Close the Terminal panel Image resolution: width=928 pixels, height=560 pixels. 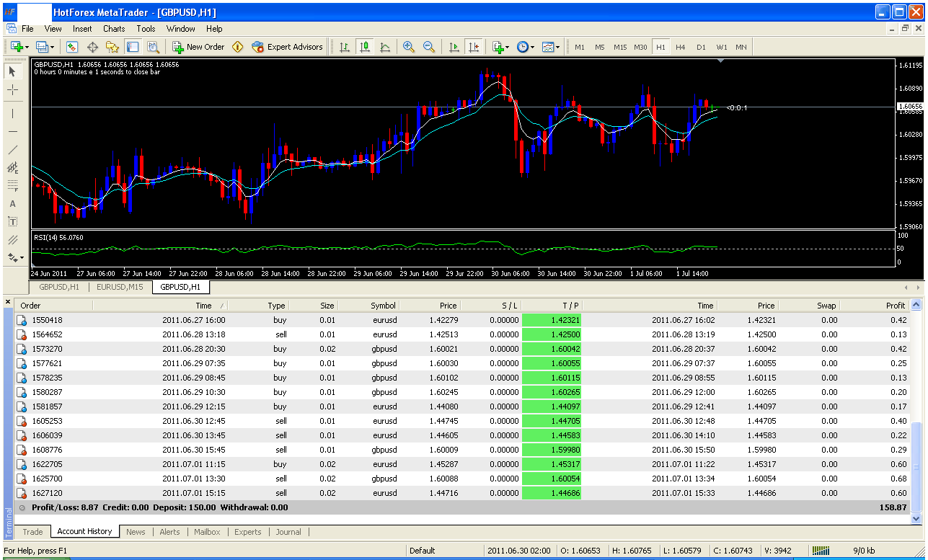[8, 302]
